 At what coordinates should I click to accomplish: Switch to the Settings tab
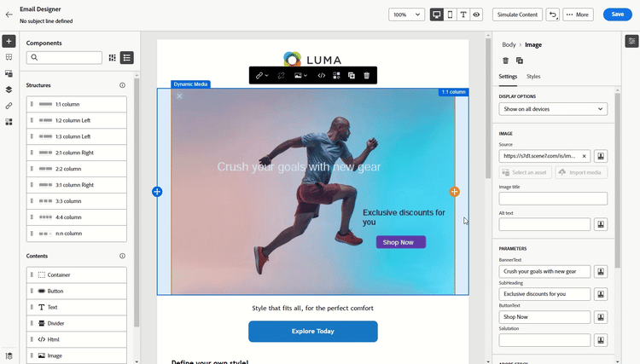point(508,77)
